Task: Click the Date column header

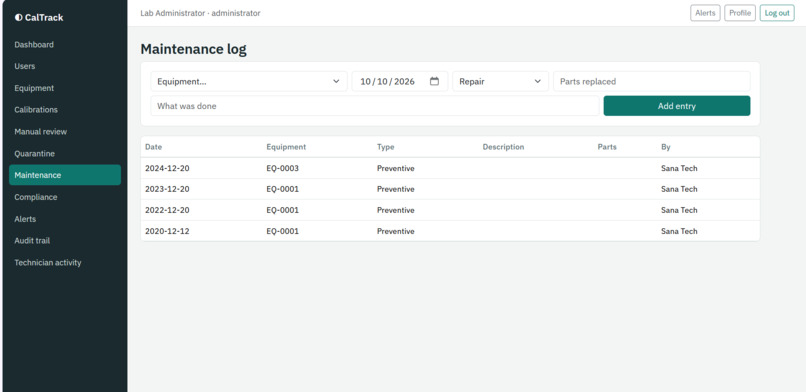Action: [153, 147]
